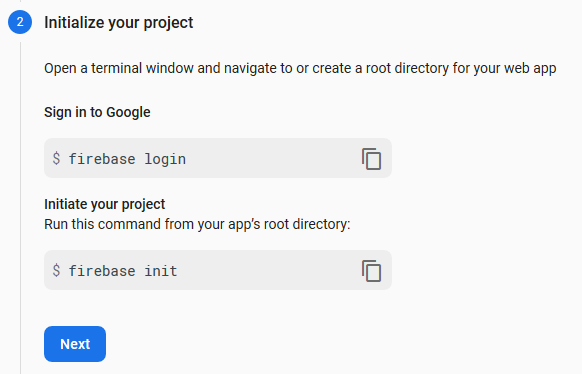Click the 'Run this command' instruction line
Screen dimensions: 582x374
tap(197, 224)
